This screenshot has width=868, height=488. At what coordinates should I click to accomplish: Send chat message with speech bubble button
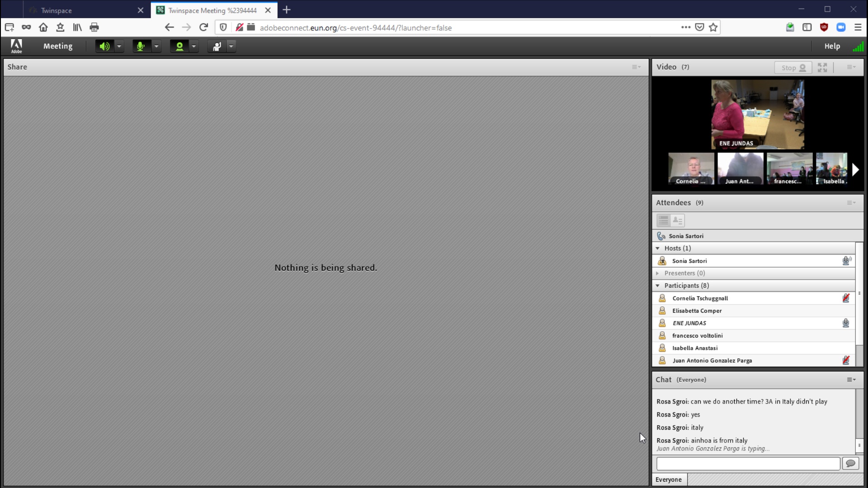850,464
